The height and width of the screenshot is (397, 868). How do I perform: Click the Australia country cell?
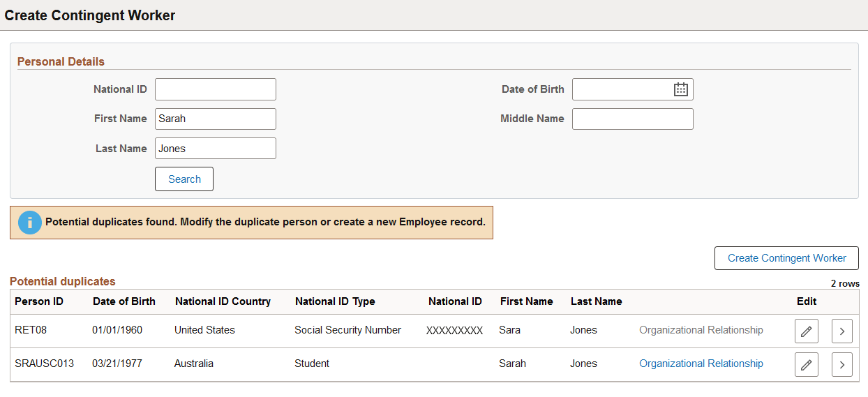click(194, 364)
